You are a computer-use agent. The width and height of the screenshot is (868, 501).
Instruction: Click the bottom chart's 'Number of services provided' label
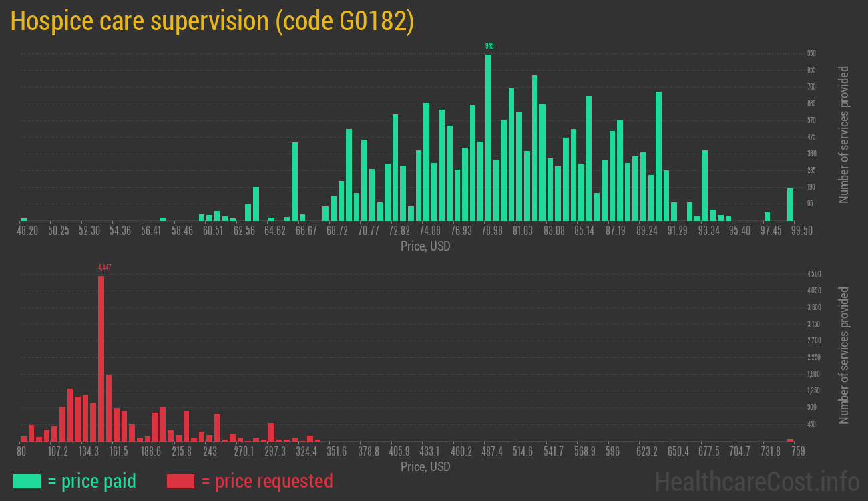point(843,355)
